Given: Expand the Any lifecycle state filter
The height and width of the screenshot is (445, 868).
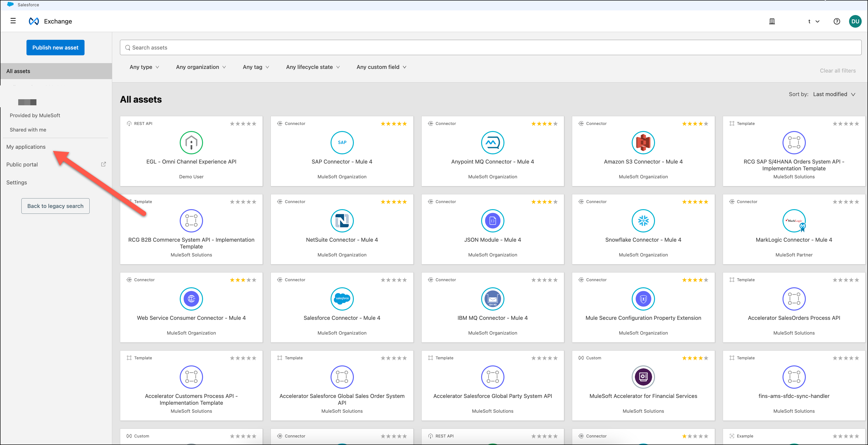Looking at the screenshot, I should [313, 67].
